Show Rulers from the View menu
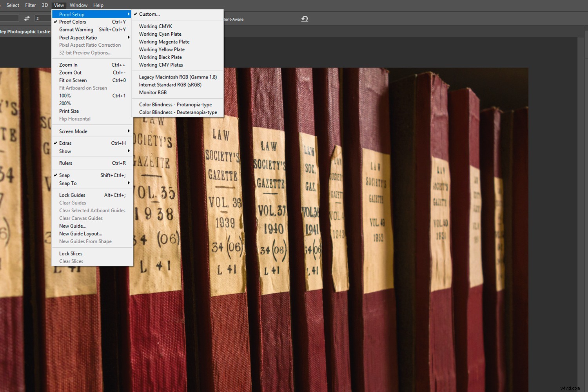 [x=65, y=163]
